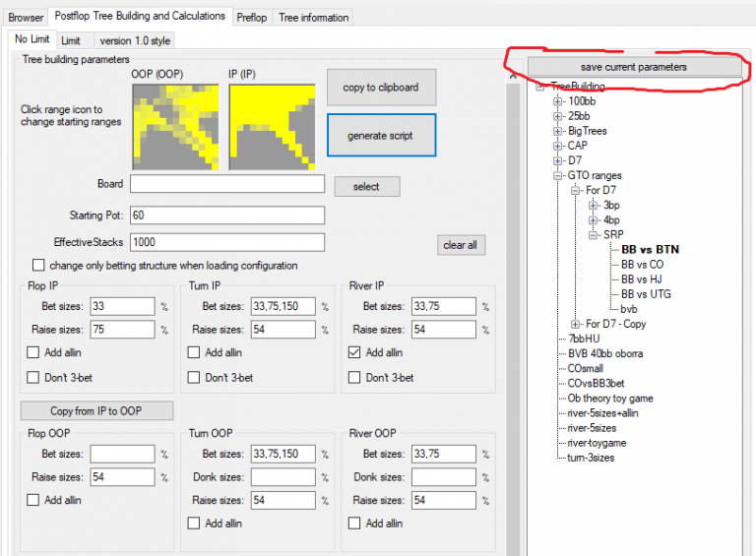Toggle Flop IP Don't 3-bet checkbox
Viewport: 756px width, 556px height.
[33, 378]
